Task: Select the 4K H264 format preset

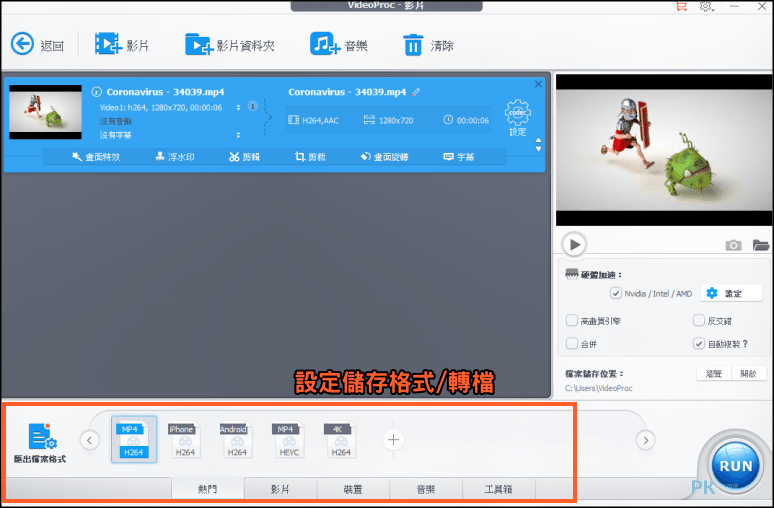Action: (340, 439)
